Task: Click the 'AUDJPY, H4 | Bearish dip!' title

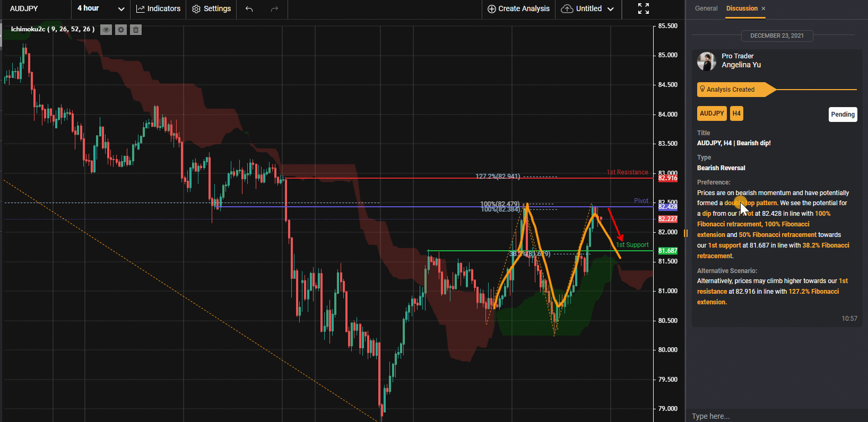Action: click(734, 143)
